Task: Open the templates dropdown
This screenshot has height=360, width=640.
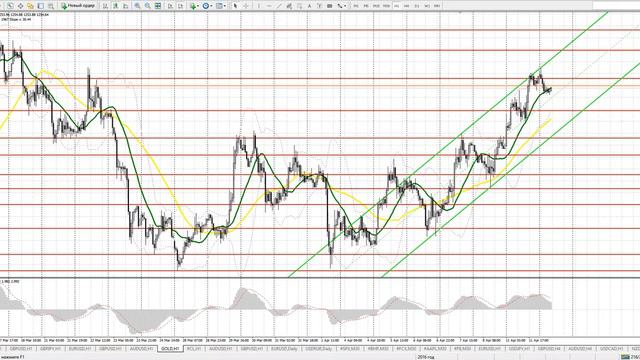Action: tap(220, 6)
